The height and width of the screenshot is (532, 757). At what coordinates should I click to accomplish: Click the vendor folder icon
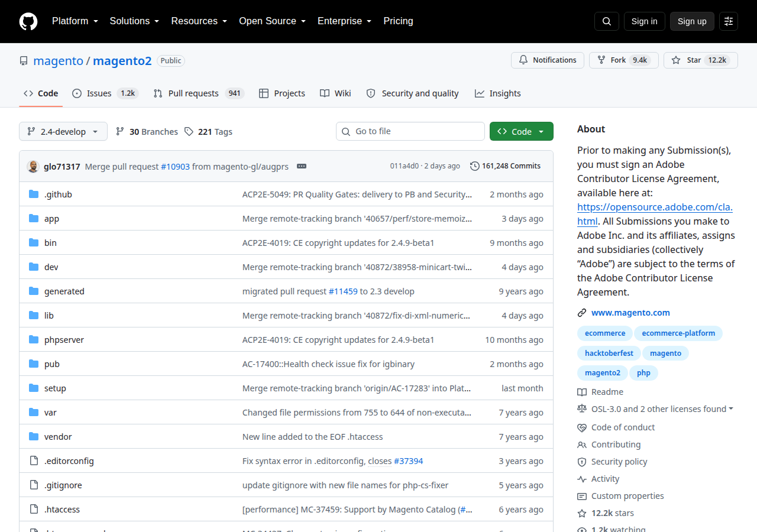coord(34,436)
